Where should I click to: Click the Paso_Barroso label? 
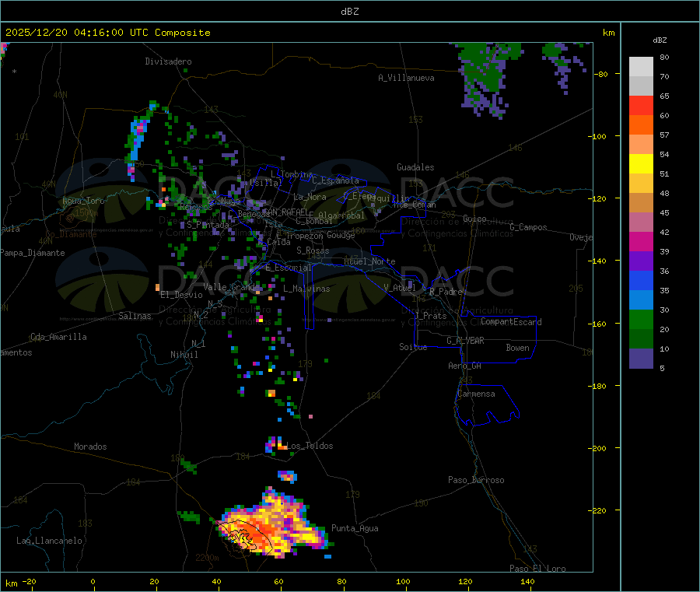coord(476,480)
